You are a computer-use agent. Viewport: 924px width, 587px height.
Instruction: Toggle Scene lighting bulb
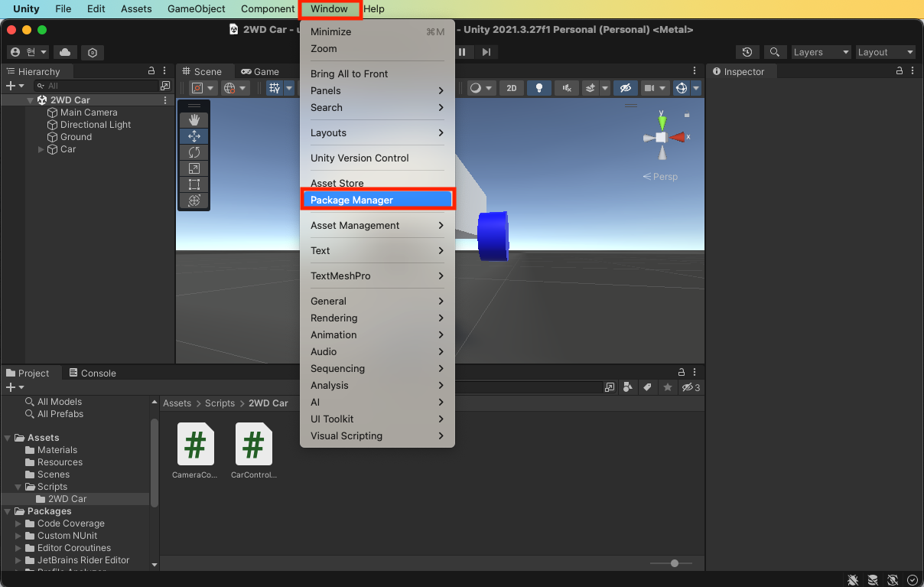(539, 88)
